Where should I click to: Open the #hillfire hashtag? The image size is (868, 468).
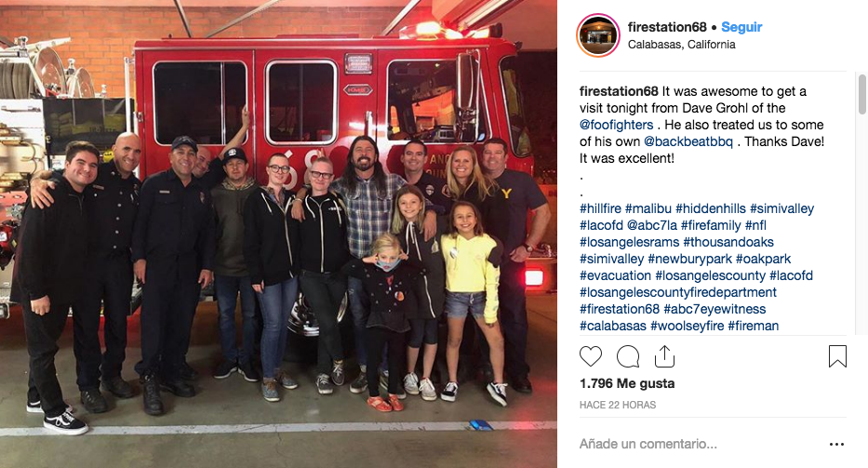point(600,208)
